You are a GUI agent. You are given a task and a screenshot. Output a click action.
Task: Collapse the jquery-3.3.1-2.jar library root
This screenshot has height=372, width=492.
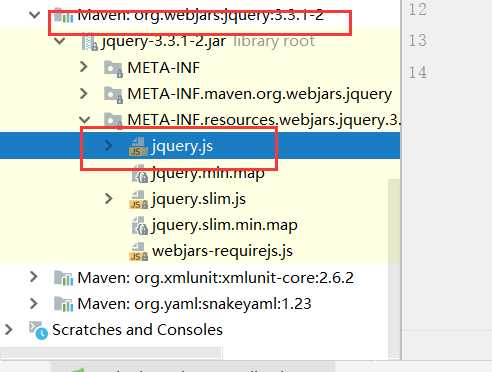60,41
